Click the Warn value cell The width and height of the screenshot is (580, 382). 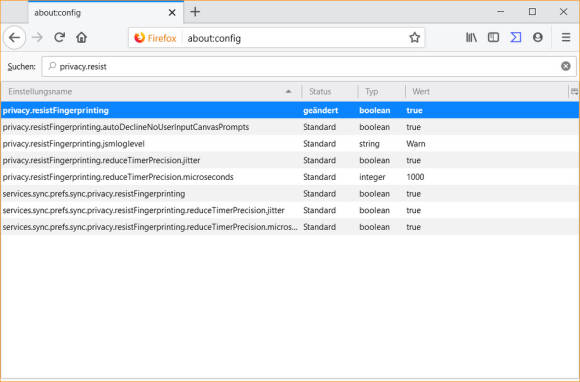[416, 143]
